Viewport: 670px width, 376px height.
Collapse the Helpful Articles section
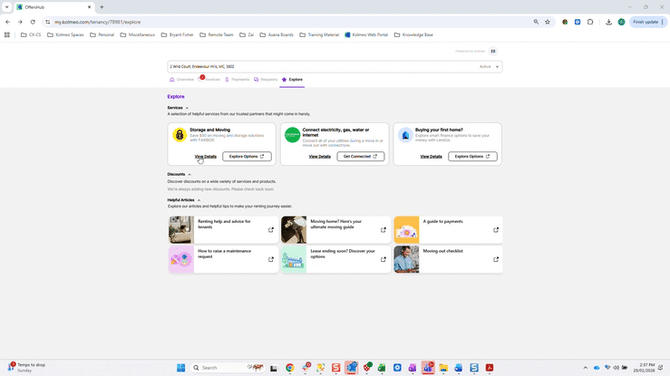[199, 200]
